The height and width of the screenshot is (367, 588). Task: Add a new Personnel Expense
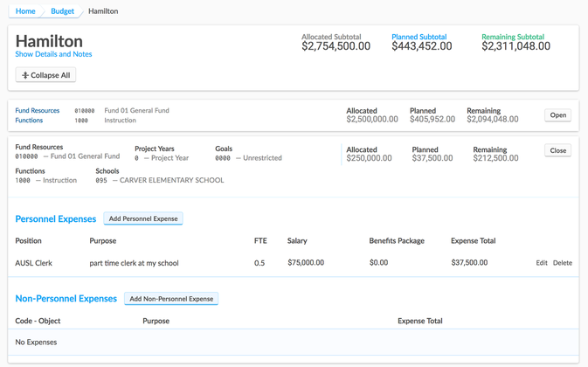pyautogui.click(x=143, y=218)
